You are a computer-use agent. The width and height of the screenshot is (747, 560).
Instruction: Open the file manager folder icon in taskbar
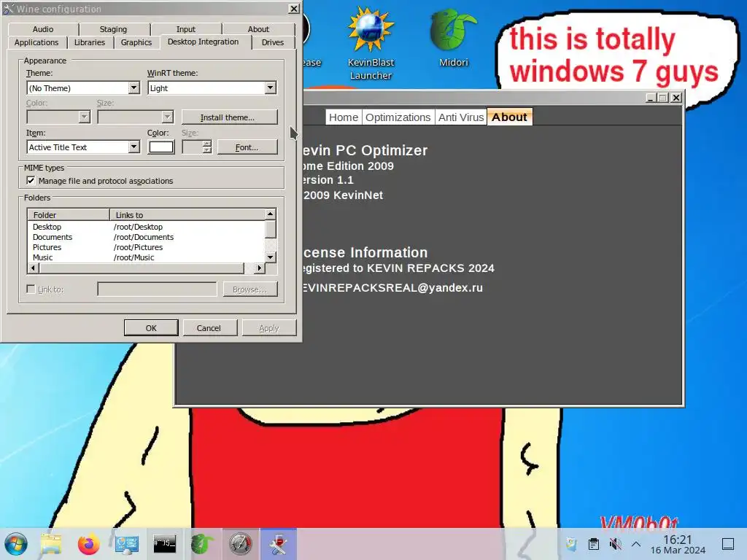51,544
